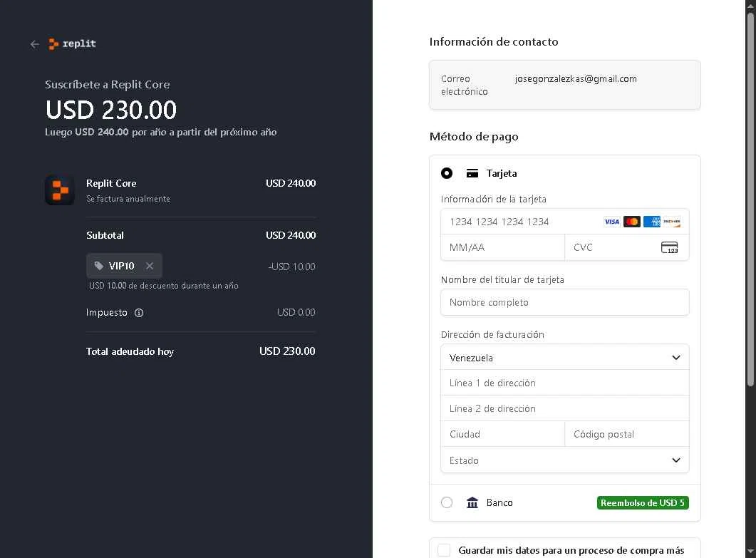Click the Nombre completo field
Image resolution: width=756 pixels, height=558 pixels.
click(564, 302)
